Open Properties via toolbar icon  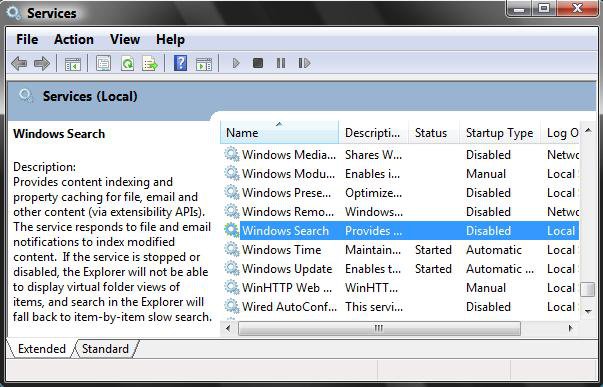pyautogui.click(x=103, y=63)
